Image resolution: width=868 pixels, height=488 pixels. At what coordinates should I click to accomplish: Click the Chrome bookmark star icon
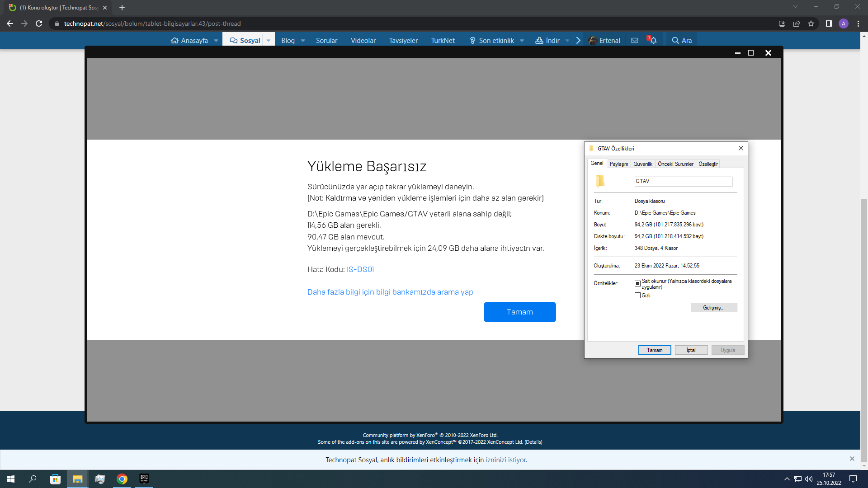[x=811, y=23]
